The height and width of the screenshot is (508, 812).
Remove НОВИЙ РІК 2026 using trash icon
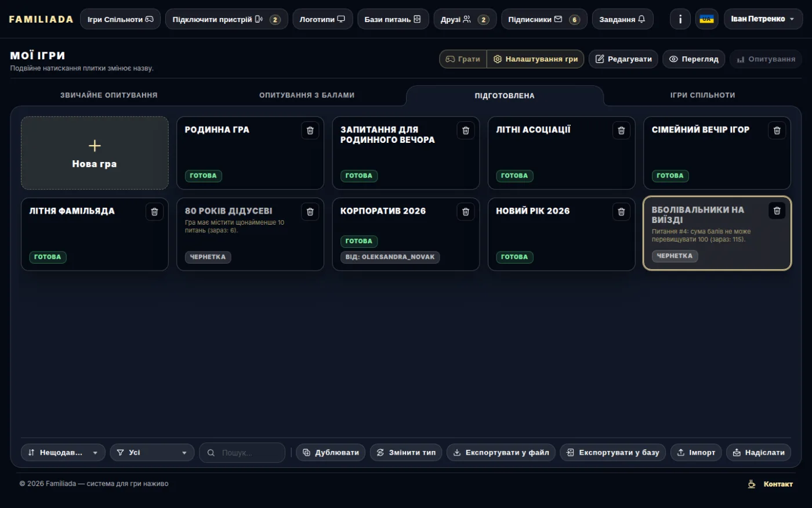click(621, 212)
